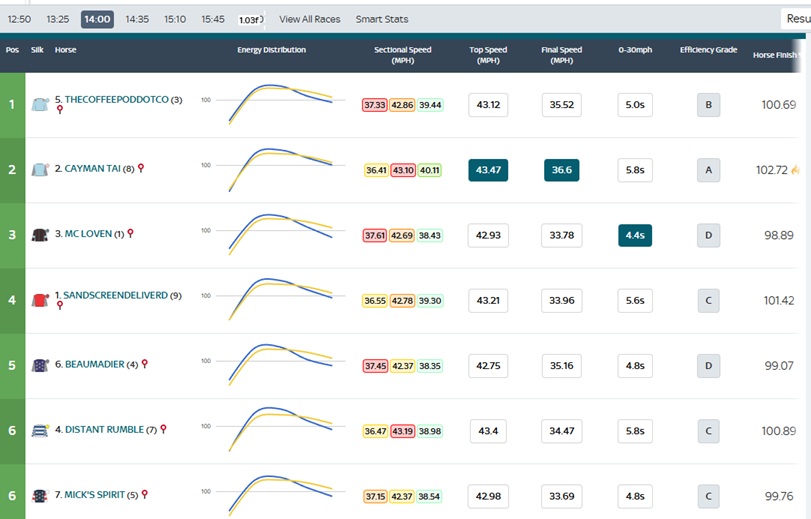Open the Smart Stats tab
The width and height of the screenshot is (811, 519).
coord(381,19)
